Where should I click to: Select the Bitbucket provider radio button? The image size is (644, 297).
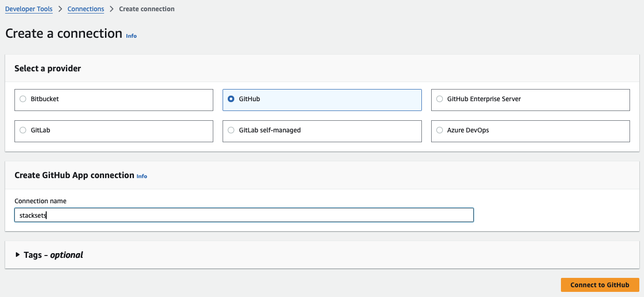pyautogui.click(x=23, y=99)
